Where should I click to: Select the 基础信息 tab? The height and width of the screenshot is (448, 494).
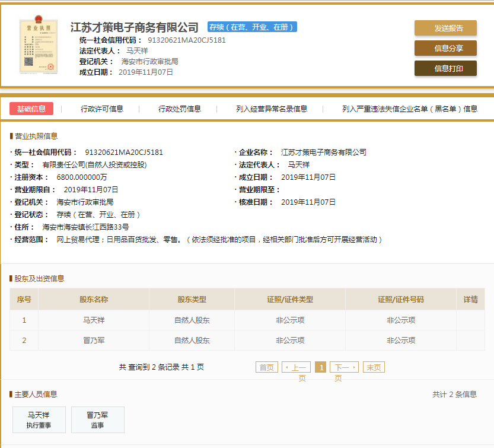click(31, 109)
